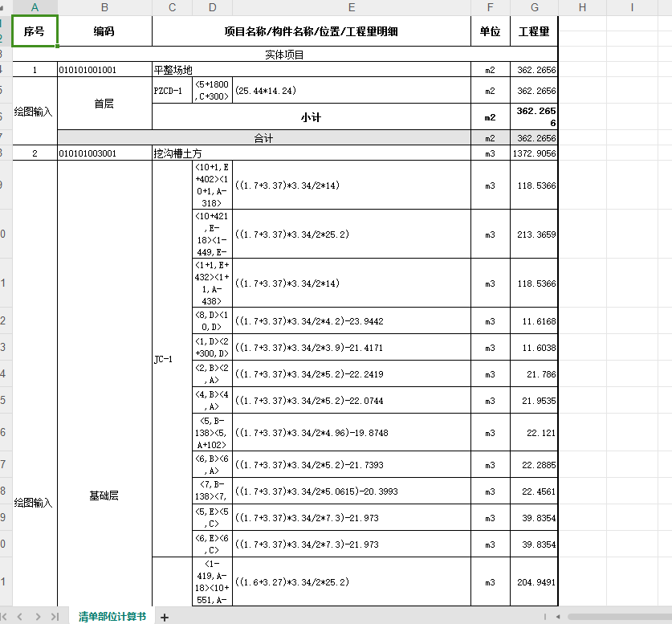The image size is (672, 624).
Task: Select the JC-1 component cell
Action: (x=173, y=359)
